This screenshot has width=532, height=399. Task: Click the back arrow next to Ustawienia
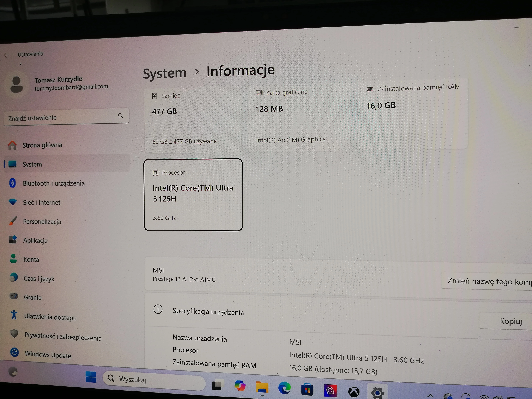[x=6, y=55]
